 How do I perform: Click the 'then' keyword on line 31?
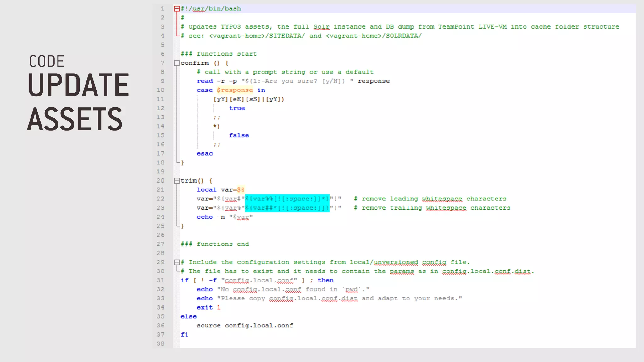coord(325,280)
